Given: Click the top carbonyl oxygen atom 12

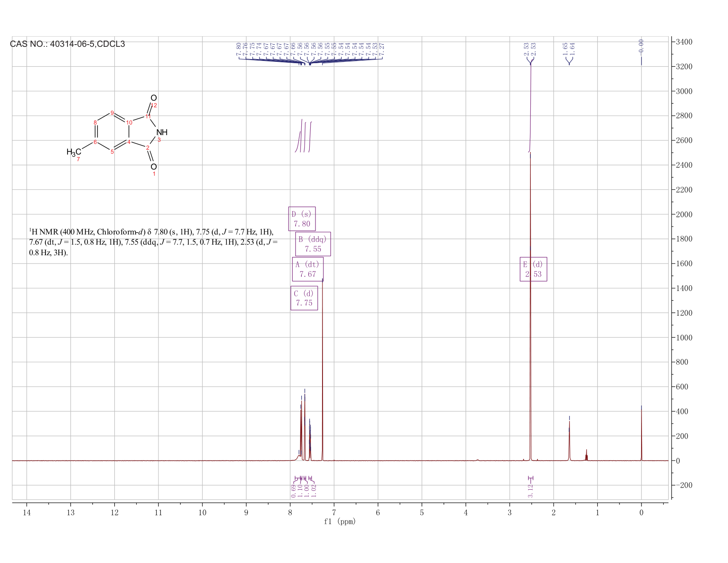Looking at the screenshot, I should [x=154, y=98].
